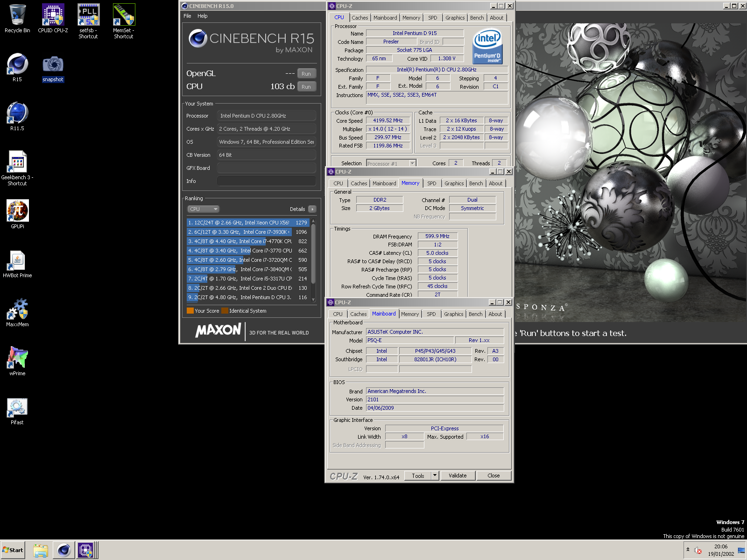Click the motherboard Model P5Q-E field
Screen dimensions: 747x560
tap(410, 340)
